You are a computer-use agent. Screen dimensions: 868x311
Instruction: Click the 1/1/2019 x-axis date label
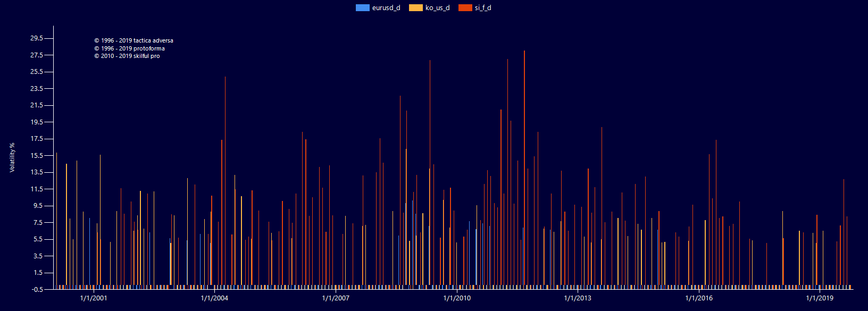pyautogui.click(x=820, y=298)
